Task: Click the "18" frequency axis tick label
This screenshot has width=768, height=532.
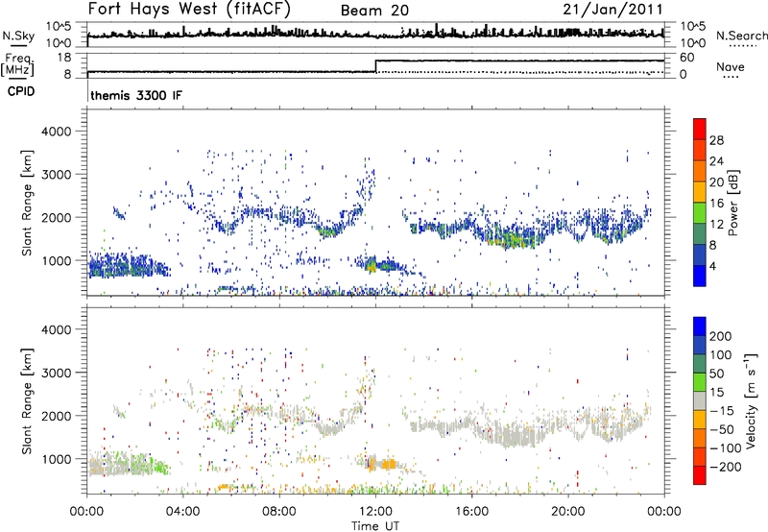Action: [64, 58]
